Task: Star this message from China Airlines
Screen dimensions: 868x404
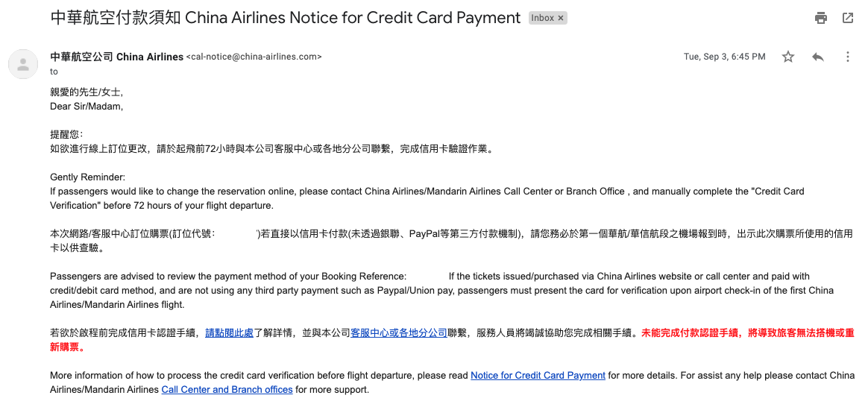Action: pos(787,57)
